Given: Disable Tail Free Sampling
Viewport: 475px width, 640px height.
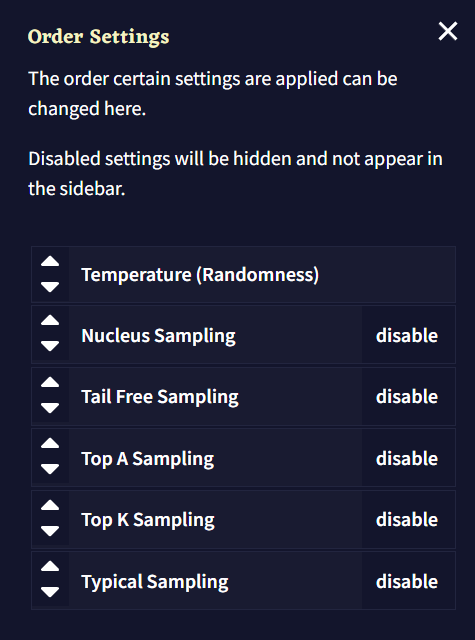Looking at the screenshot, I should click(408, 396).
